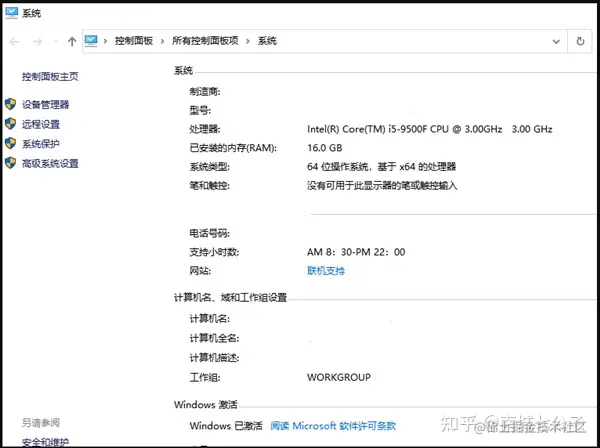Click shield icon beside 高级系统设置

click(x=10, y=163)
